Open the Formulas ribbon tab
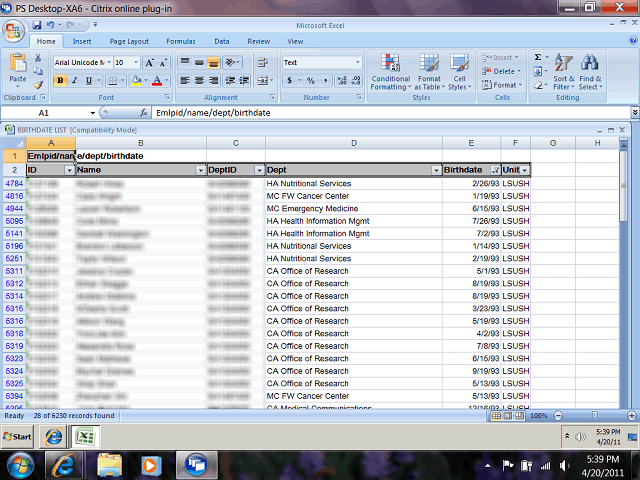640x480 pixels. 180,41
